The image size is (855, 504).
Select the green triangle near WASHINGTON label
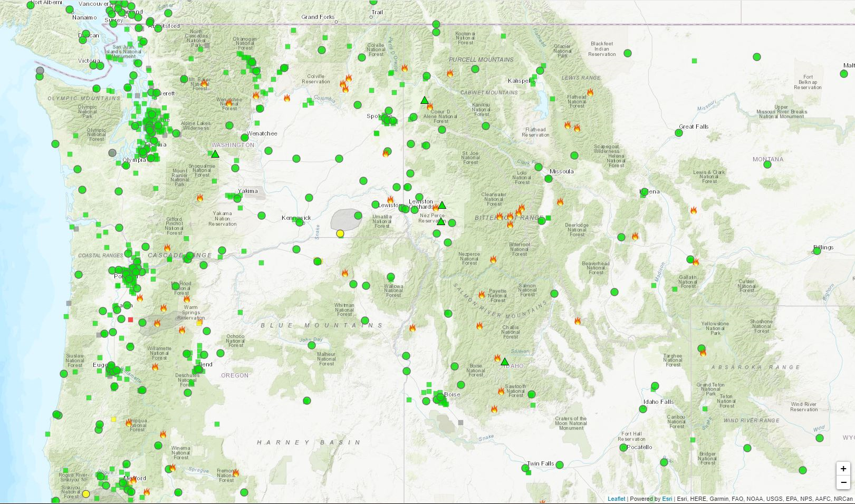pos(215,154)
